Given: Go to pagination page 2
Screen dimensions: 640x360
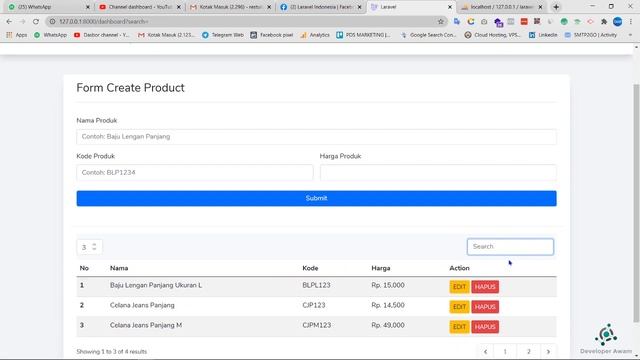Looking at the screenshot, I should pos(529,351).
